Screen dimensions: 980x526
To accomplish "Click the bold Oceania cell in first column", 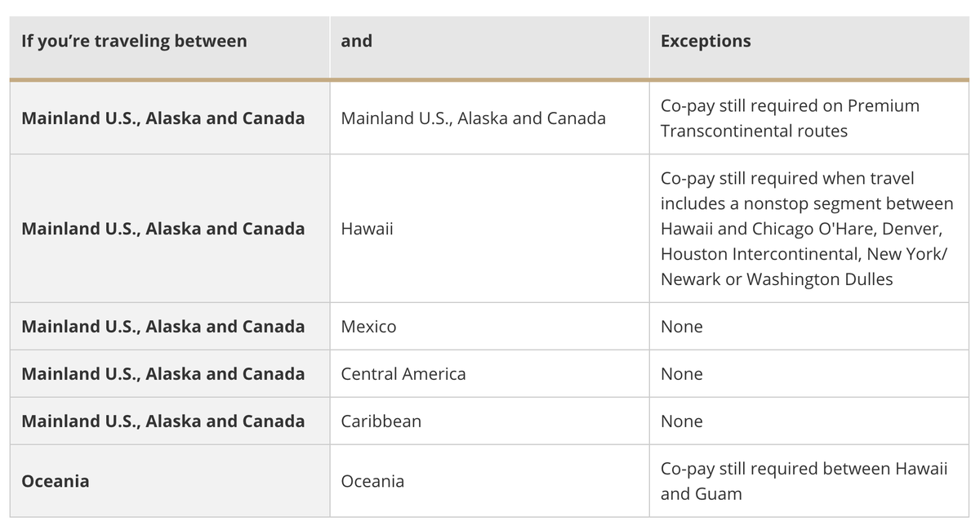I will tap(56, 481).
